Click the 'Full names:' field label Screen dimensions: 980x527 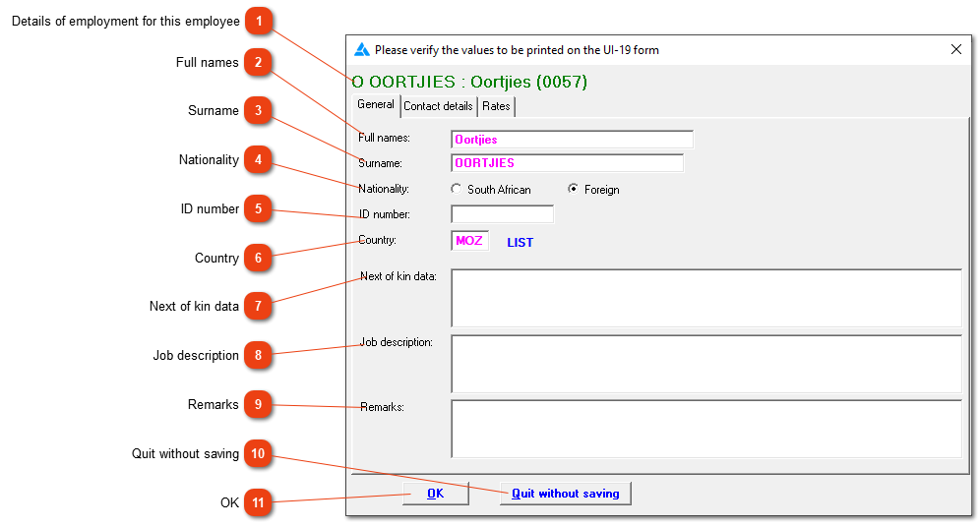[384, 138]
